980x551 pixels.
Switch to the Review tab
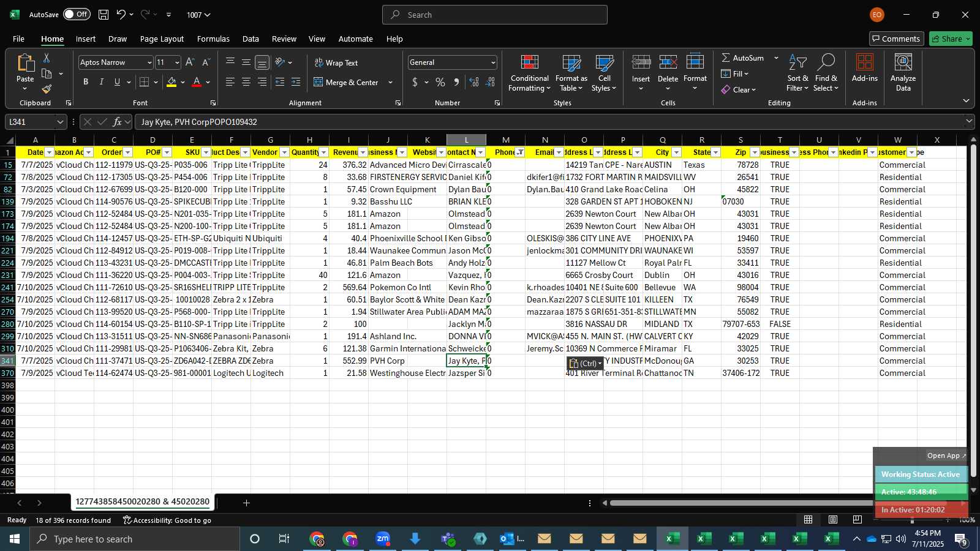pos(284,39)
